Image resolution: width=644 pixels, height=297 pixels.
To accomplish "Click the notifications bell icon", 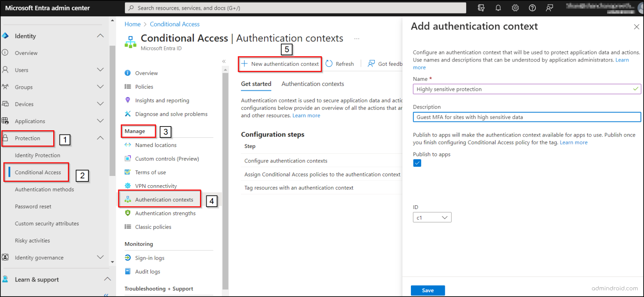I will [498, 8].
